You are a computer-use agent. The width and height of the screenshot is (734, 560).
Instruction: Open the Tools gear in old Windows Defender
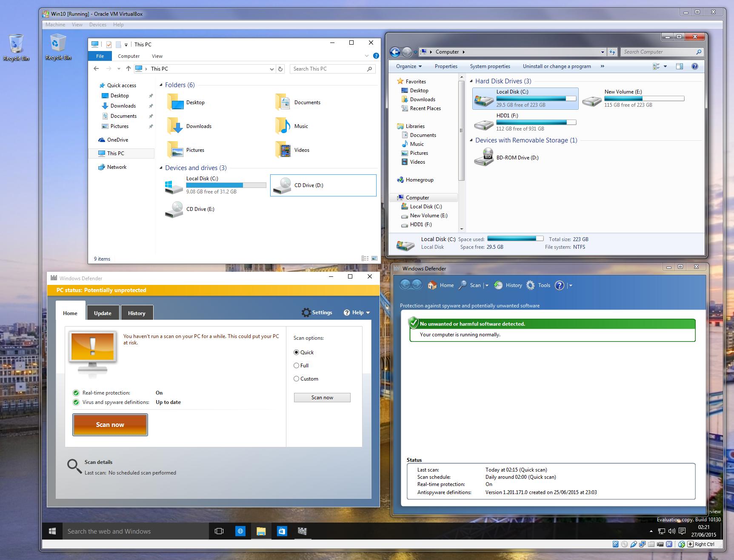531,285
